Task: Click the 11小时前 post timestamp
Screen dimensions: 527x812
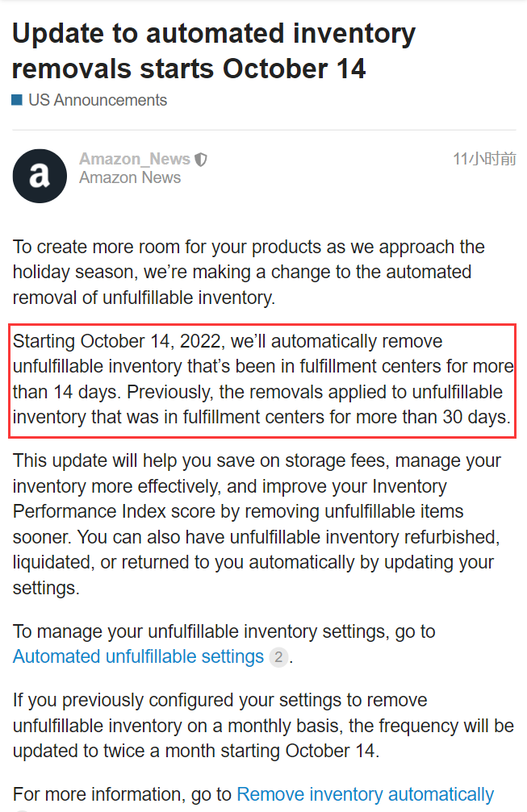Action: tap(484, 159)
